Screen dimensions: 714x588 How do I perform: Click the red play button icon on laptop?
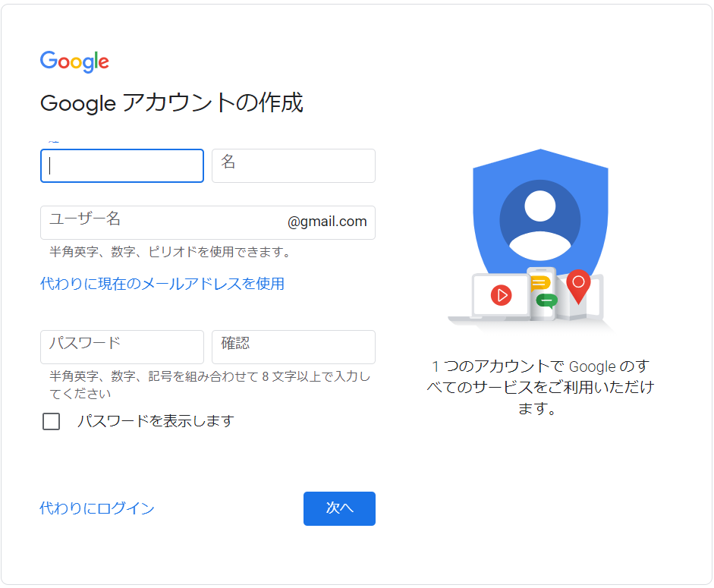pyautogui.click(x=501, y=295)
